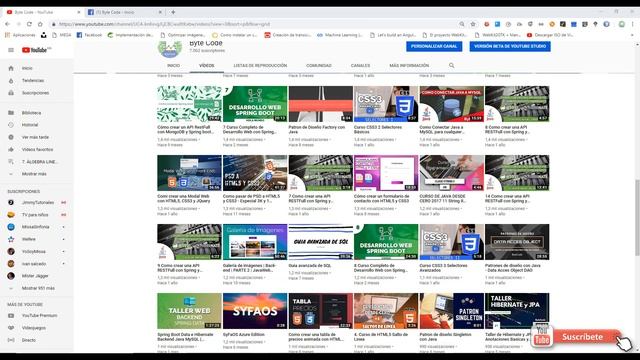This screenshot has height=360, width=640.
Task: Play the Como Conectar Java a MySQL thumbnail
Action: 451,104
